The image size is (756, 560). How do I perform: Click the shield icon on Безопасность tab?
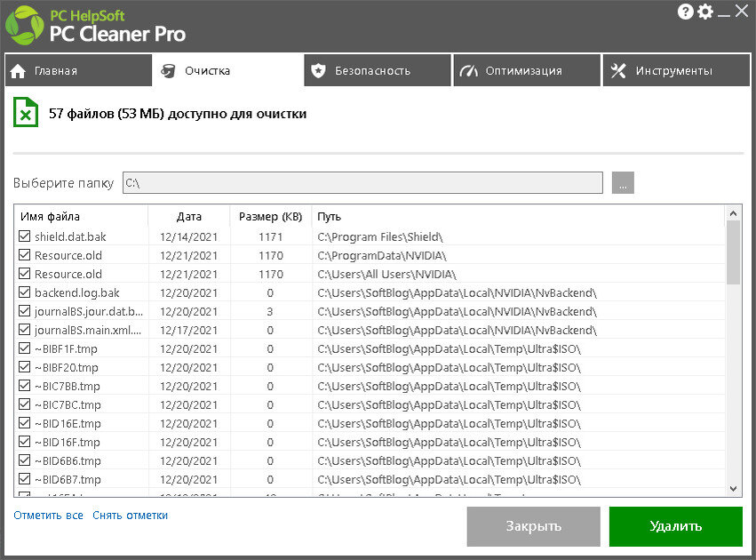318,71
